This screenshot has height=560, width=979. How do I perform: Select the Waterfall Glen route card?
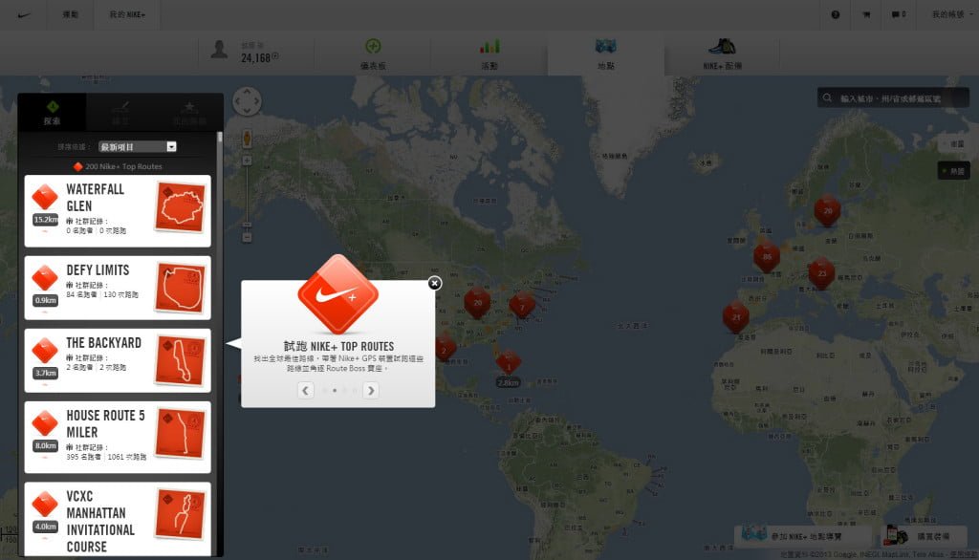[x=117, y=210]
